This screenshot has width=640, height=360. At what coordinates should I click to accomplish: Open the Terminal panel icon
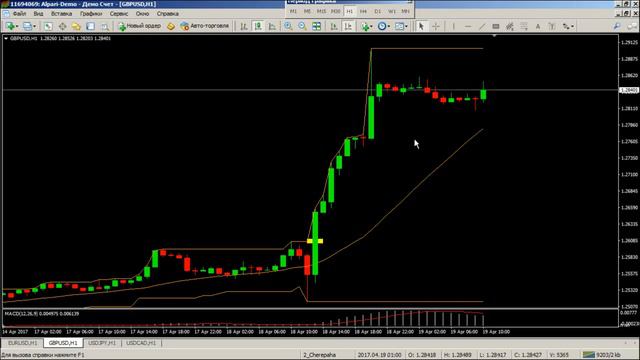click(90, 26)
